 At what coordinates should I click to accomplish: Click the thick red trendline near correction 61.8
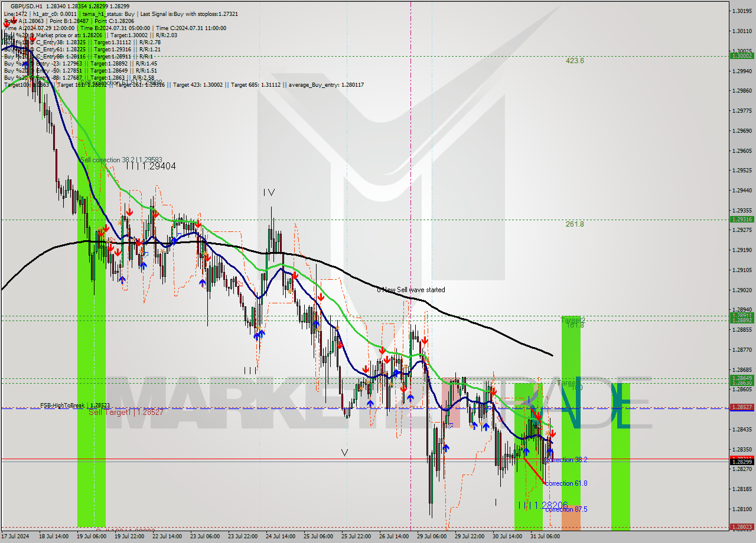tap(534, 471)
